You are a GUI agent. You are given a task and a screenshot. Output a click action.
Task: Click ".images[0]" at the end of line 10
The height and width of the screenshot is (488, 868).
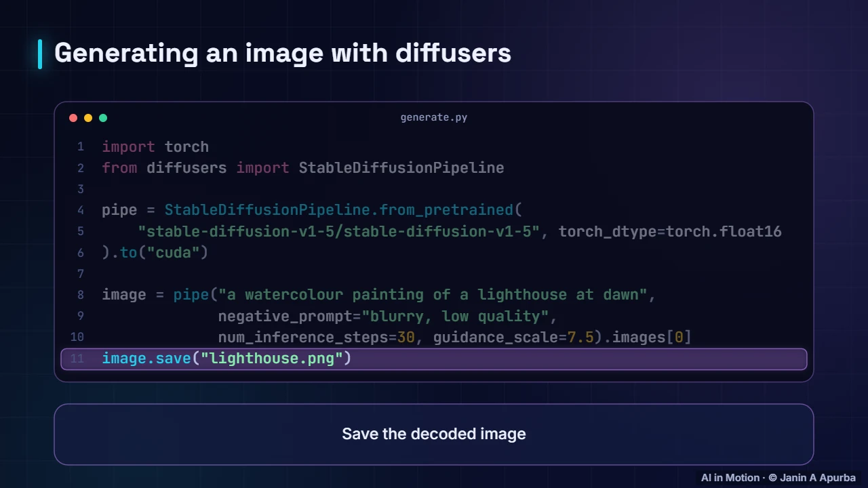point(648,337)
